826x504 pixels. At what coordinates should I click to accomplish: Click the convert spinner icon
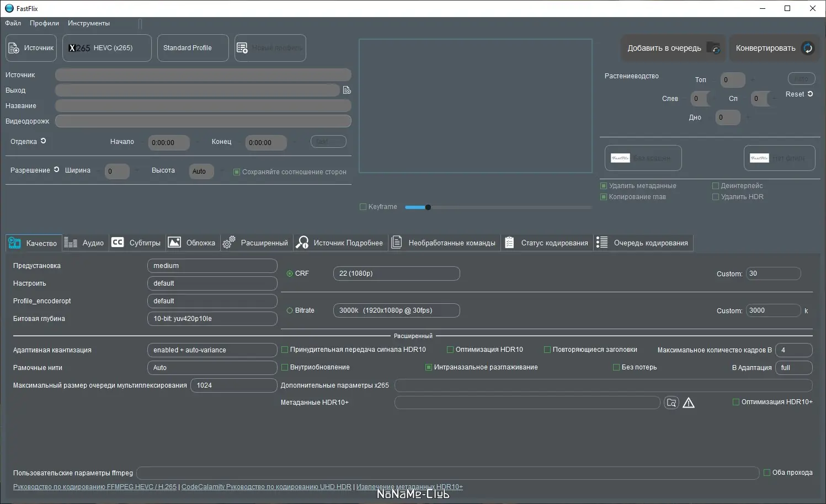coord(807,48)
